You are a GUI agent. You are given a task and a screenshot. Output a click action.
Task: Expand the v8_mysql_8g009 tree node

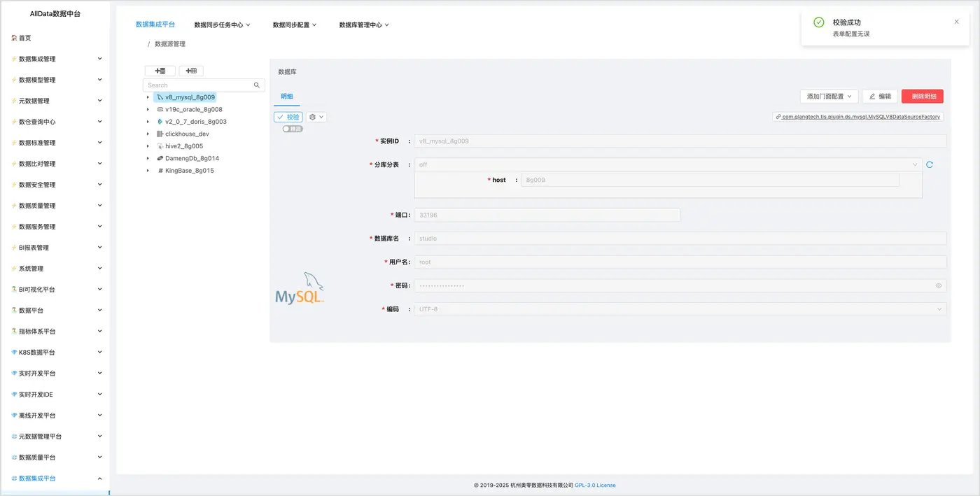pyautogui.click(x=148, y=97)
